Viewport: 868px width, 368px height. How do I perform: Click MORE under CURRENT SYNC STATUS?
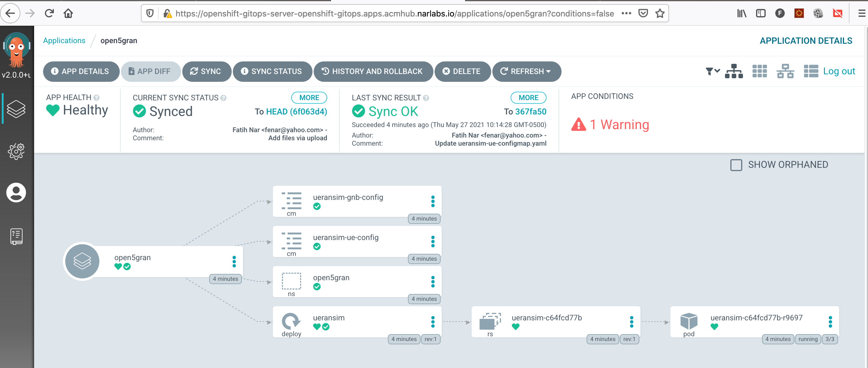(x=309, y=97)
